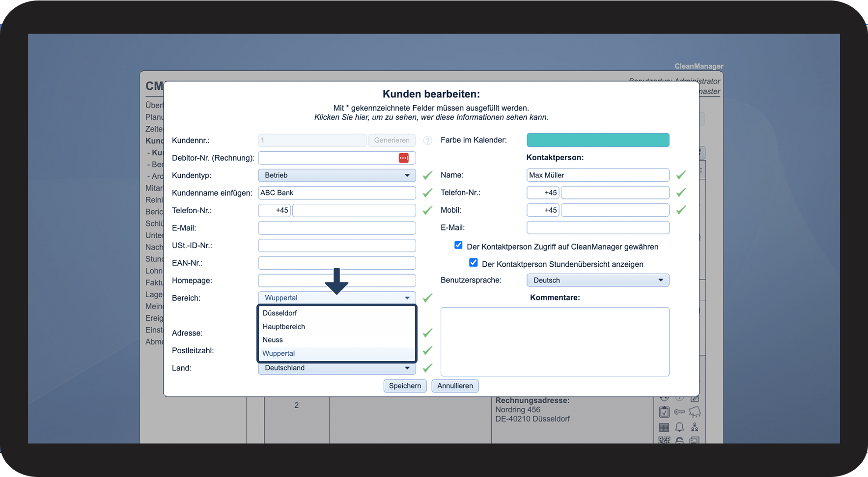Click Annullieren to cancel editing
The image size is (868, 477).
pyautogui.click(x=455, y=386)
